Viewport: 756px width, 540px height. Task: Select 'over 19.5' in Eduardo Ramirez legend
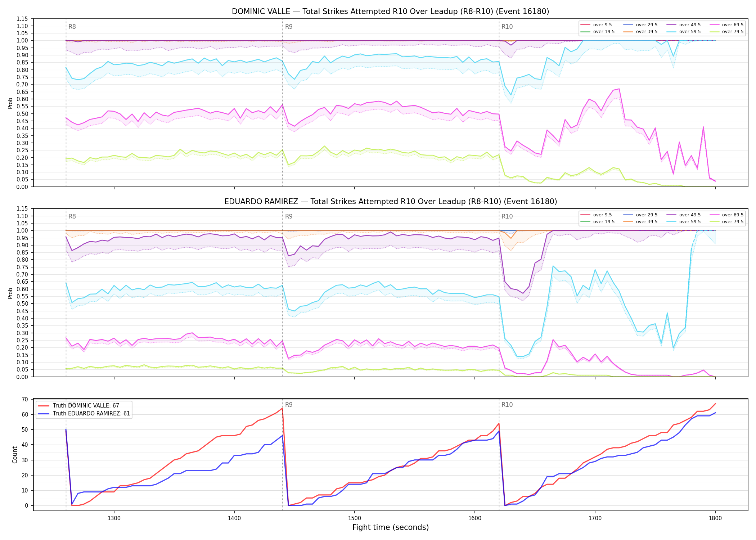(x=597, y=222)
